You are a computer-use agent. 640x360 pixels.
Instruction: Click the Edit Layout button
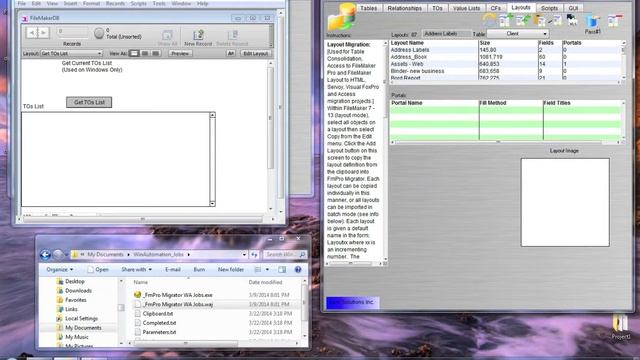(x=256, y=53)
